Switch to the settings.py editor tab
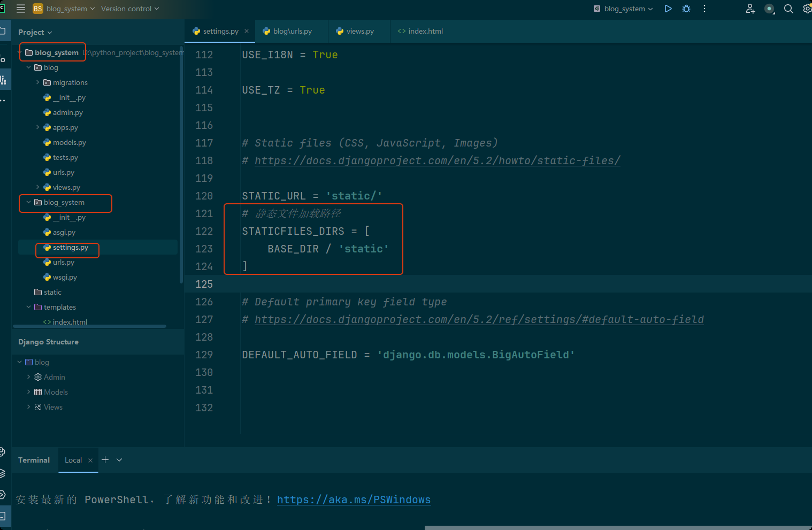Viewport: 812px width, 530px height. (x=220, y=31)
